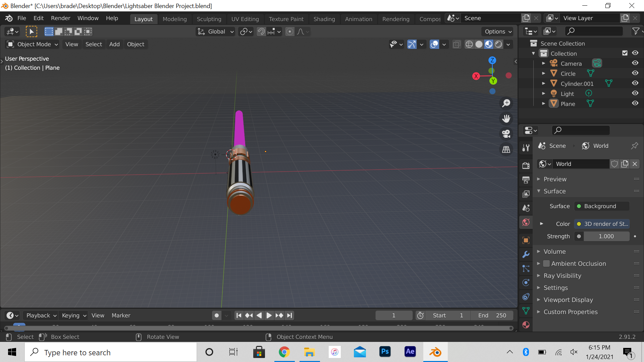Viewport: 644px width, 362px height.
Task: Click the zoom view magnifier icon
Action: [x=506, y=103]
